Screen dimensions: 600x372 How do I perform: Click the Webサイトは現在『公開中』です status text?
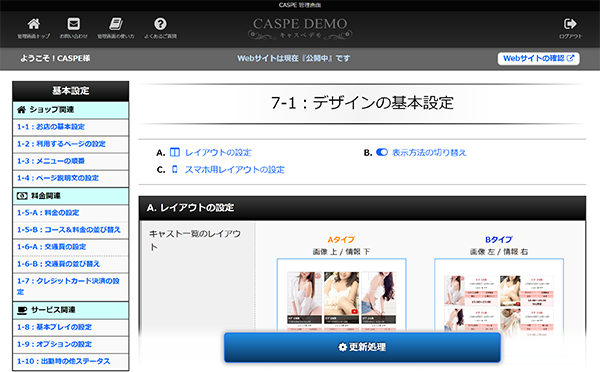tap(293, 58)
